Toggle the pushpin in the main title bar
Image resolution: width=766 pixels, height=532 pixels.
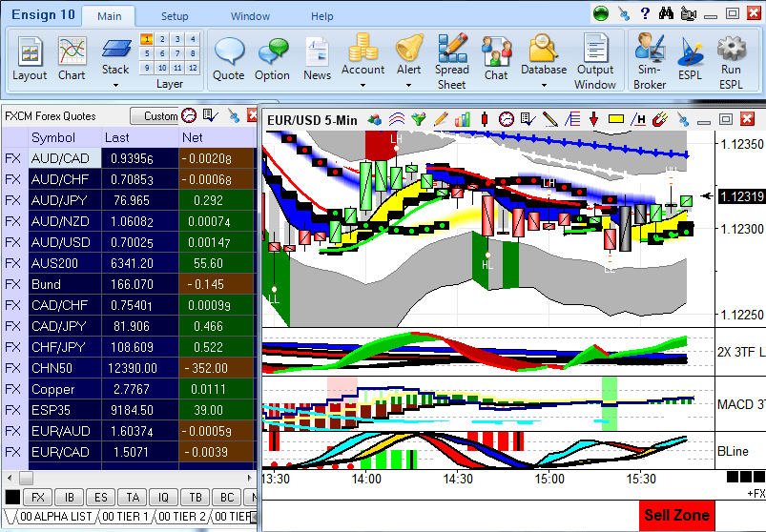(x=624, y=13)
